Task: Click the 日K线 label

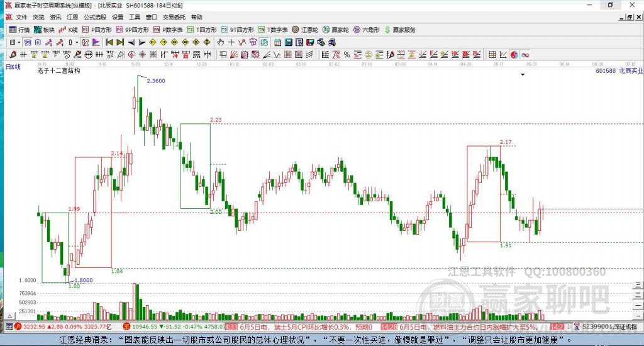Action: 13,67
